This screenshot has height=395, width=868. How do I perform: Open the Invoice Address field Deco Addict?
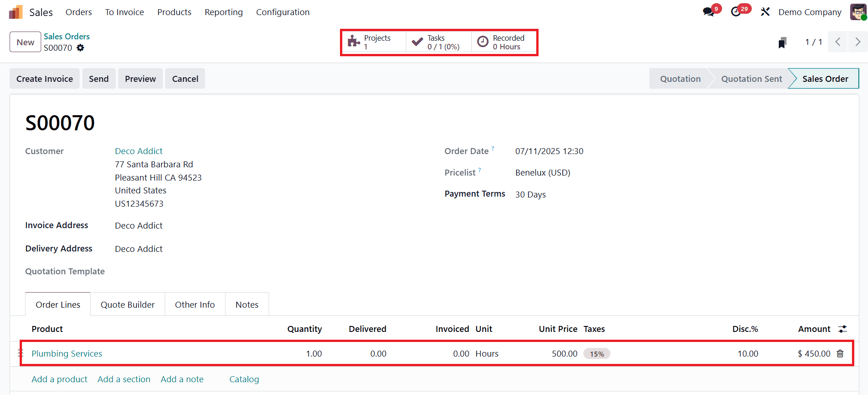pyautogui.click(x=139, y=225)
